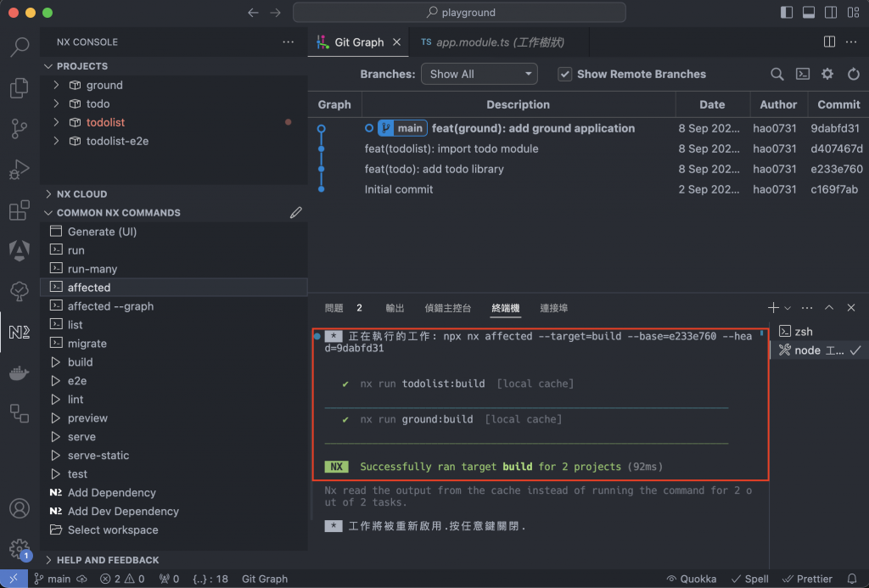Open notifications bell in status bar

[x=852, y=579]
